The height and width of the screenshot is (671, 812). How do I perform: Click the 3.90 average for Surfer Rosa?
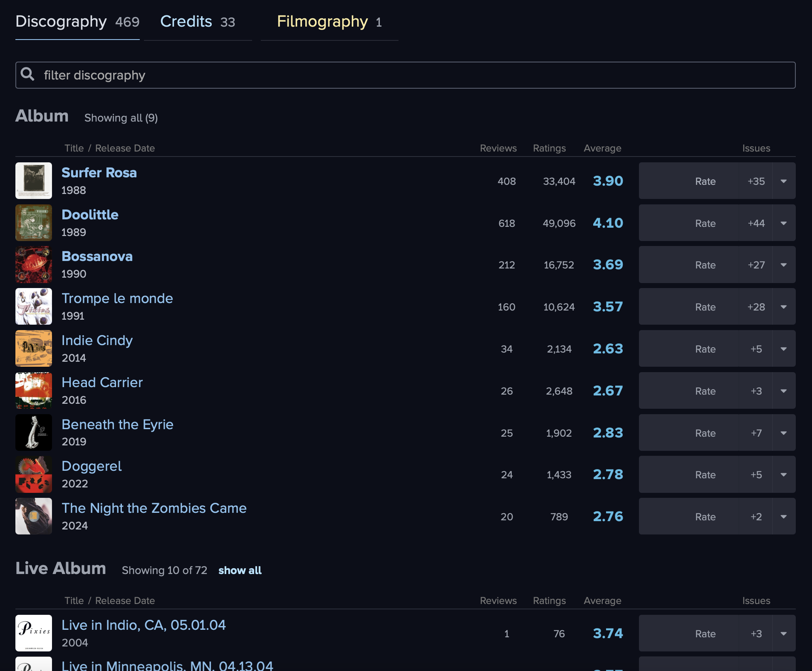pos(608,181)
